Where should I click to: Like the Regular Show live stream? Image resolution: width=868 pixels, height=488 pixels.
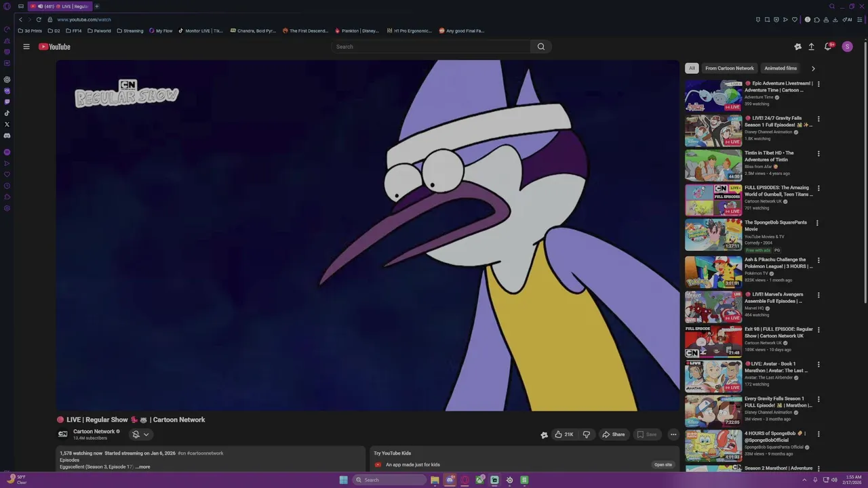[x=564, y=434]
